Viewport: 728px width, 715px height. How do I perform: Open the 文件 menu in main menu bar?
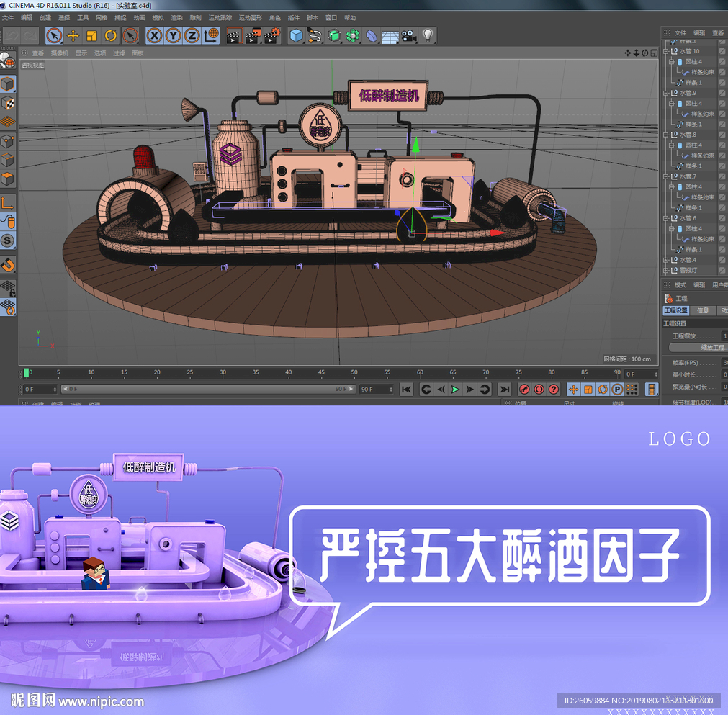(8, 18)
